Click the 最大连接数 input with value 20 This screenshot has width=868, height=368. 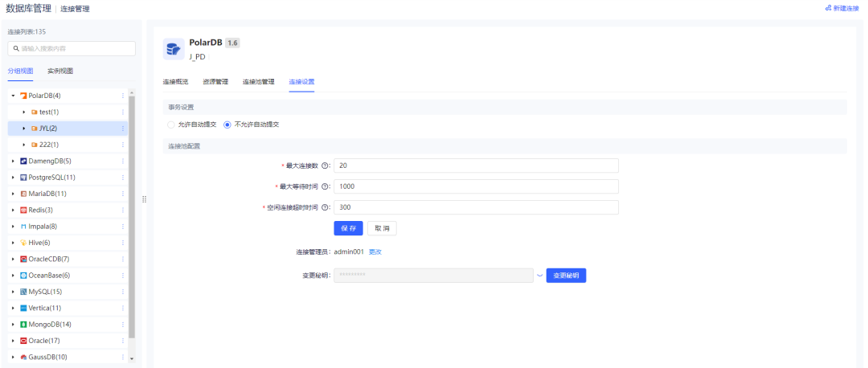(476, 166)
